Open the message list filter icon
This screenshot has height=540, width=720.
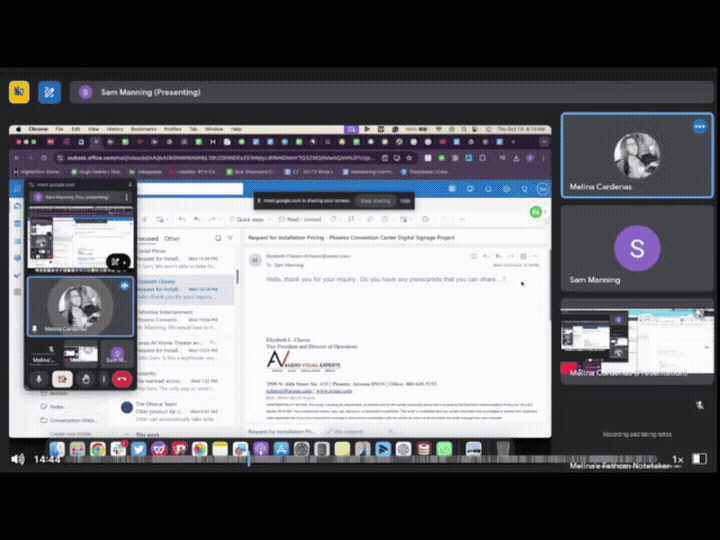231,238
